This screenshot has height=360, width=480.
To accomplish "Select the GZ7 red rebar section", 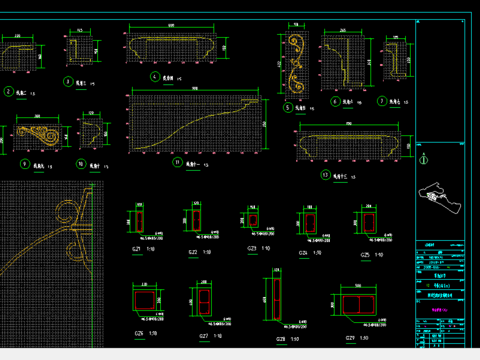I will [x=204, y=302].
